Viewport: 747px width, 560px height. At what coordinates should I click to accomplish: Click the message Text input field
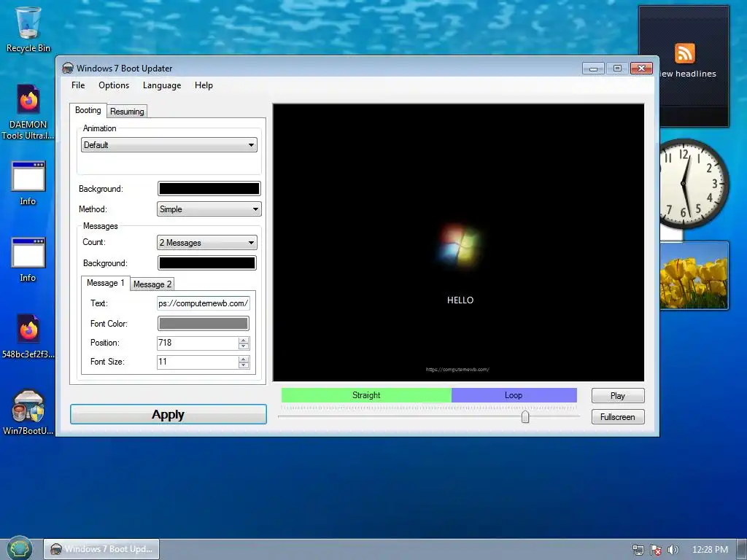click(204, 303)
